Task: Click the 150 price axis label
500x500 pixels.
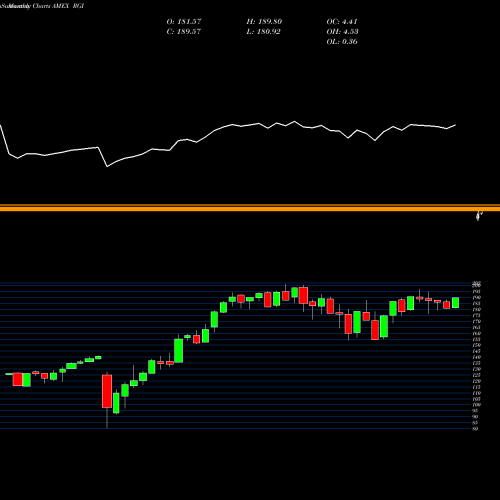Action: point(476,345)
